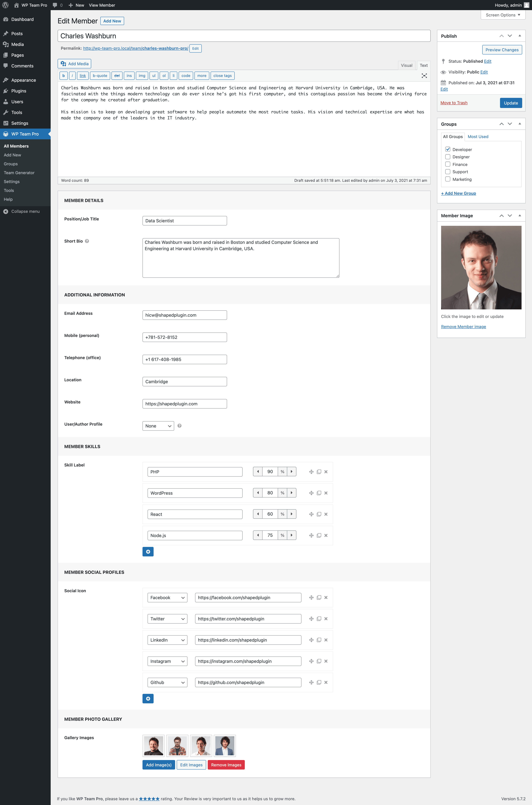The image size is (532, 805).
Task: Delete the PHP skill row
Action: coord(326,472)
